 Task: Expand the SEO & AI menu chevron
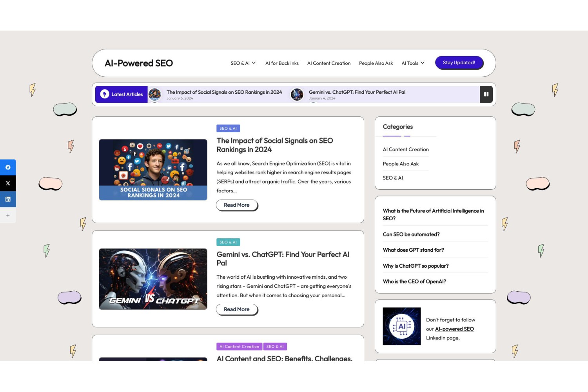254,63
